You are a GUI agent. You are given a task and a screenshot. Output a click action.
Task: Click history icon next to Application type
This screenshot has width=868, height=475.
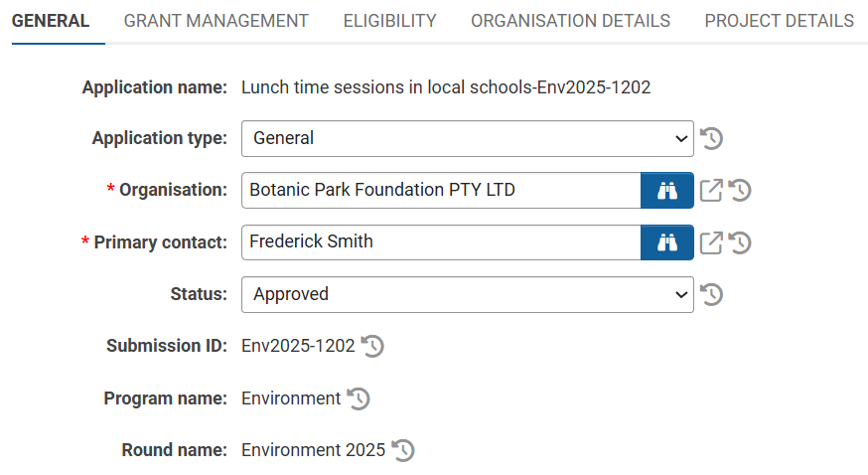coord(711,139)
